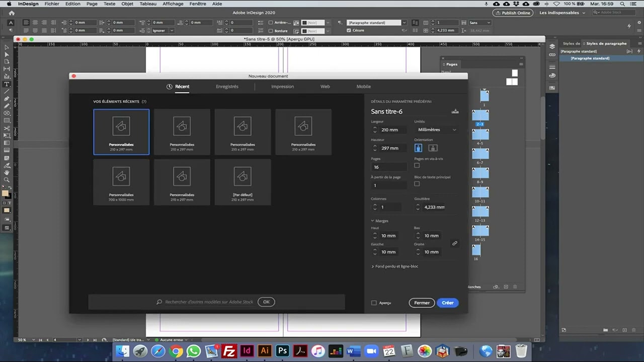Viewport: 644px width, 362px height.
Task: Click the Publish Online button
Action: pos(513,13)
